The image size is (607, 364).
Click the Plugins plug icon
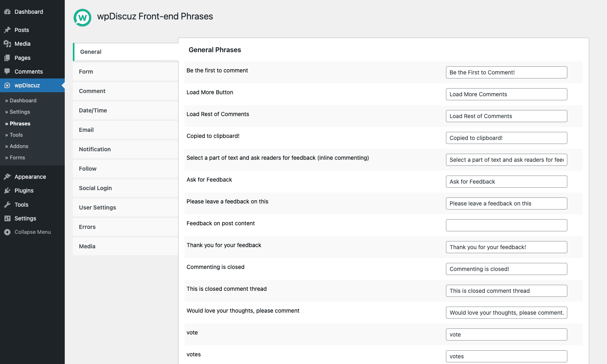pos(7,190)
